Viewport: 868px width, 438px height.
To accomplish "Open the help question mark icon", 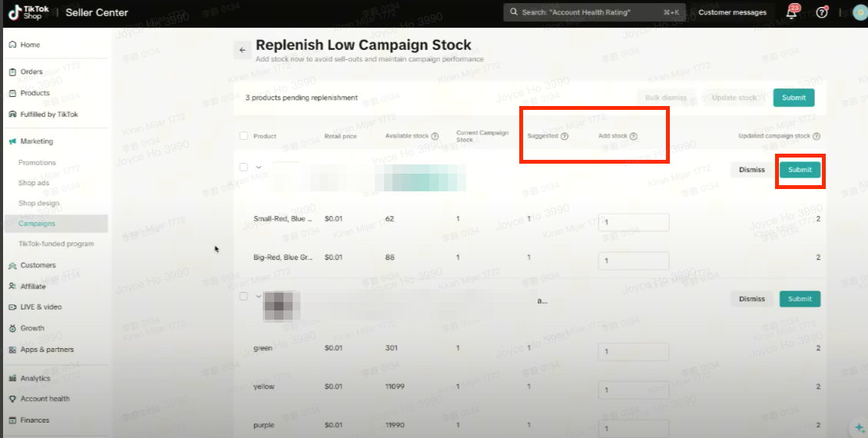I will [822, 12].
